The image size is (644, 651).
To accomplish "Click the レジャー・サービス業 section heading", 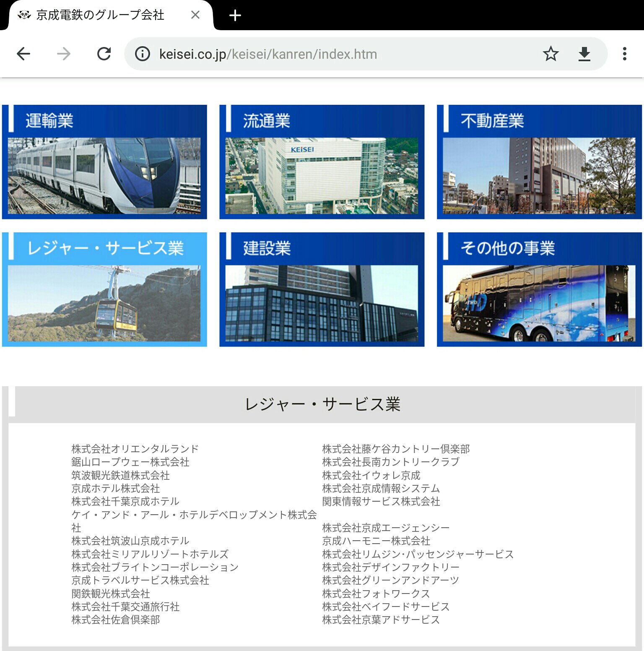I will point(322,404).
